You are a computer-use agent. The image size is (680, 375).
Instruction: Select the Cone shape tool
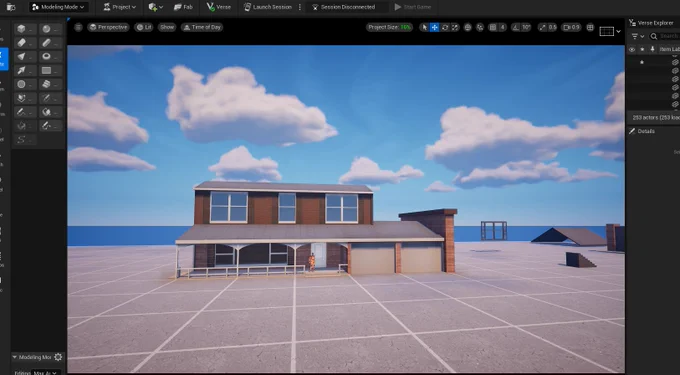pos(25,57)
